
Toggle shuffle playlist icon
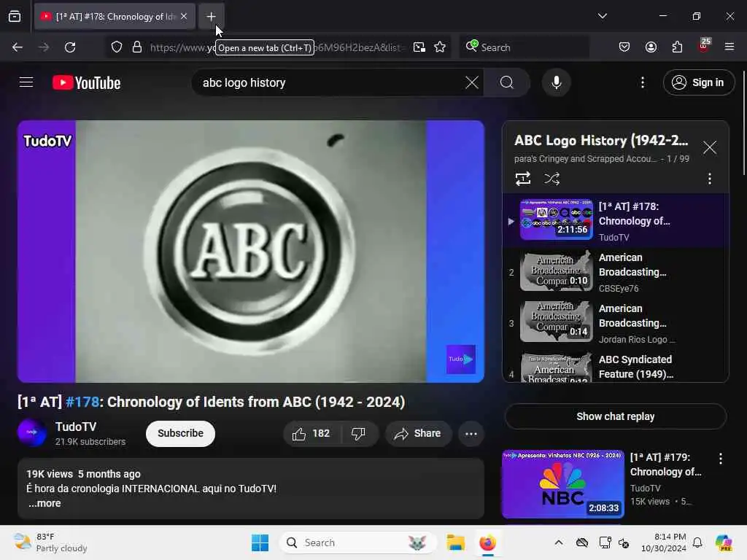551,179
